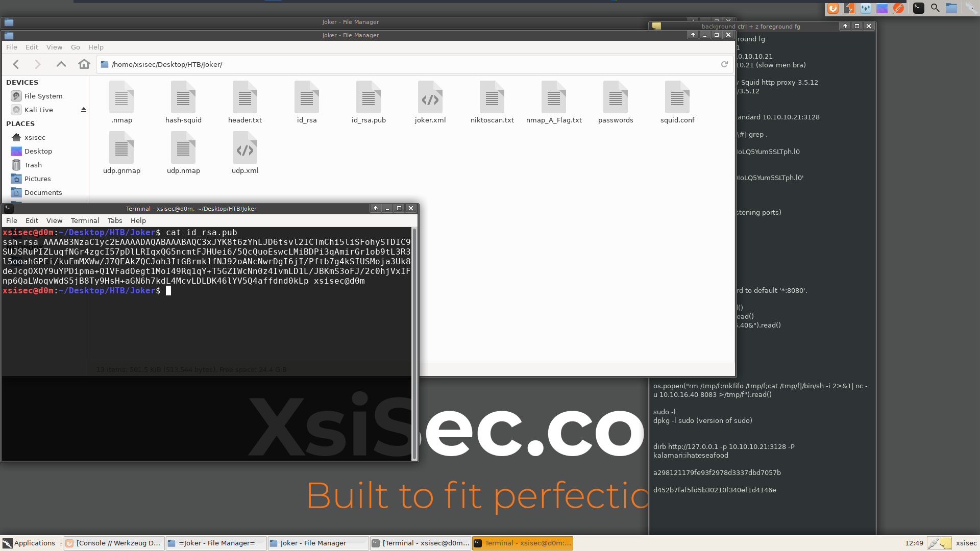Click the hash d452b7faf5fd5b30210f340ef1d4146e
The width and height of the screenshot is (980, 551).
(715, 490)
